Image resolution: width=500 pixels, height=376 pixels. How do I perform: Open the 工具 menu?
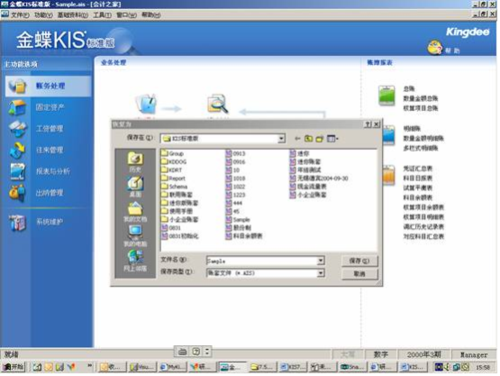(x=102, y=15)
